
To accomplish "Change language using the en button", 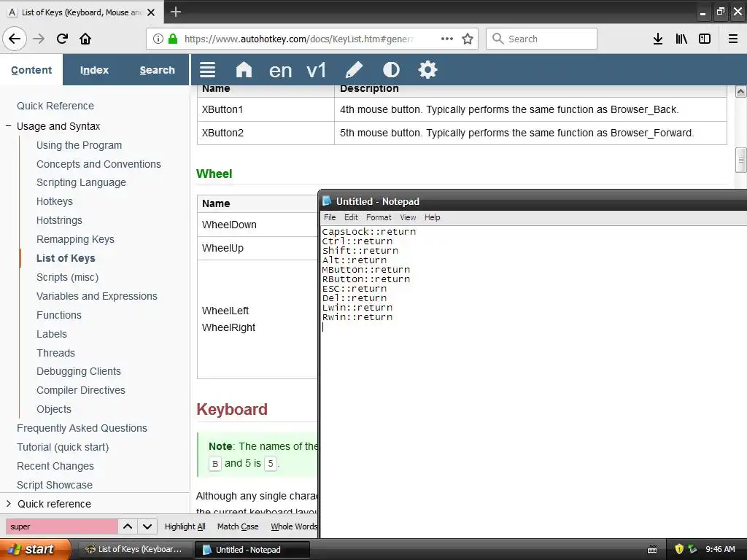I will (x=280, y=71).
